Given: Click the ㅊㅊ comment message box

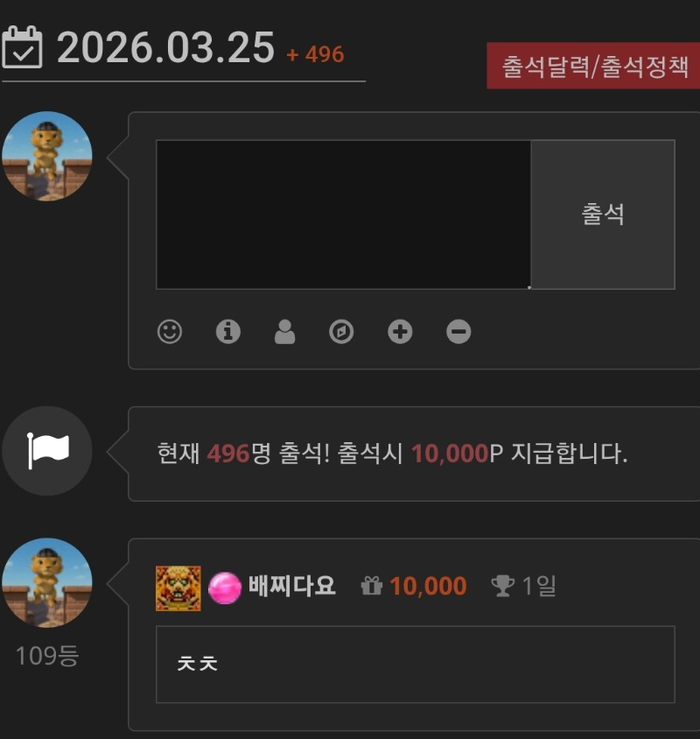Looking at the screenshot, I should click(x=416, y=665).
